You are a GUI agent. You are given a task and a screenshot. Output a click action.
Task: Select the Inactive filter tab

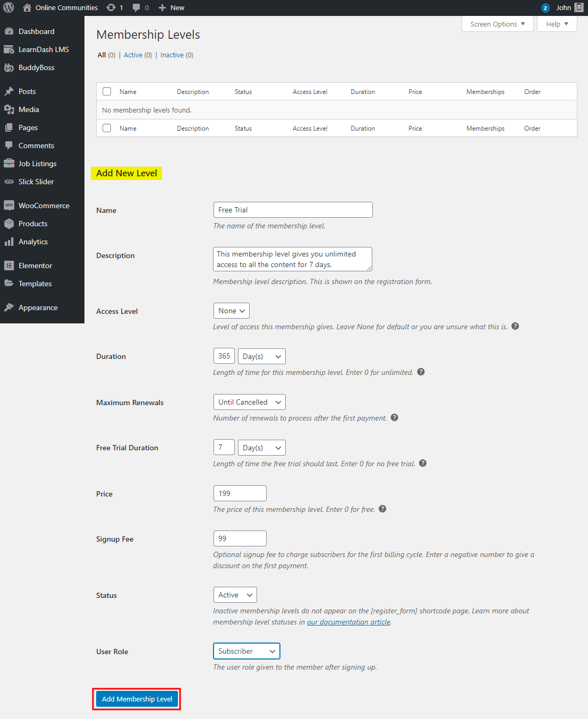173,55
